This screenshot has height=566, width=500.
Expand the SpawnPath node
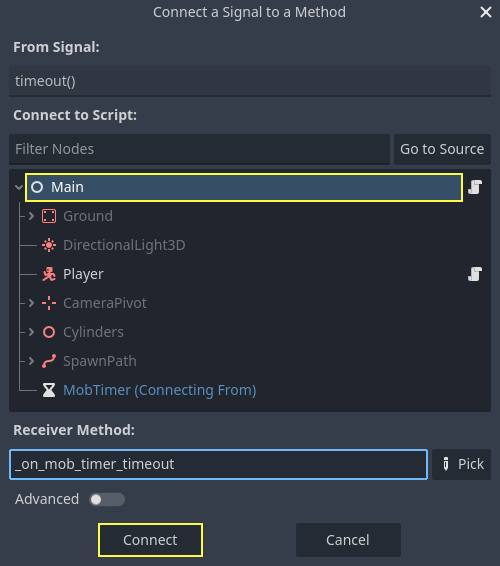tap(31, 361)
